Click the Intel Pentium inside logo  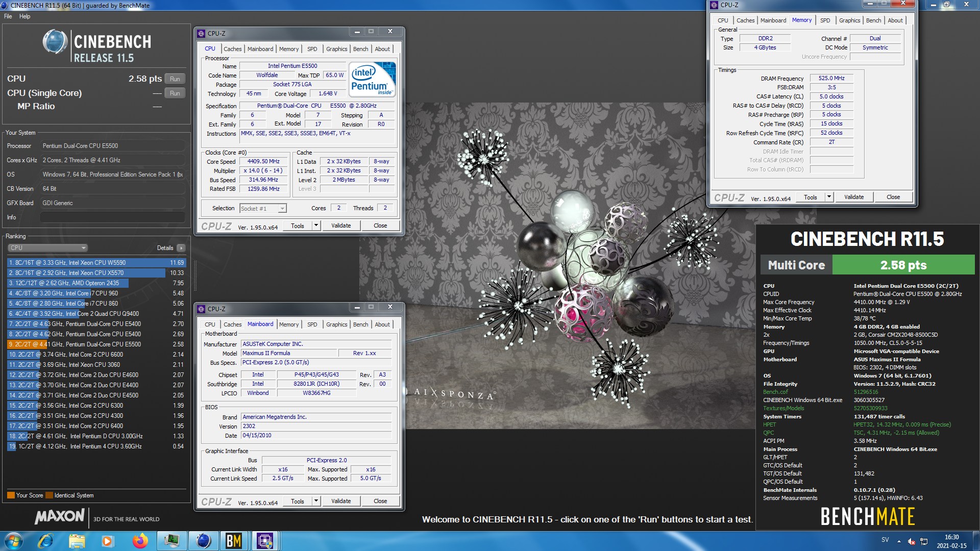tap(373, 79)
